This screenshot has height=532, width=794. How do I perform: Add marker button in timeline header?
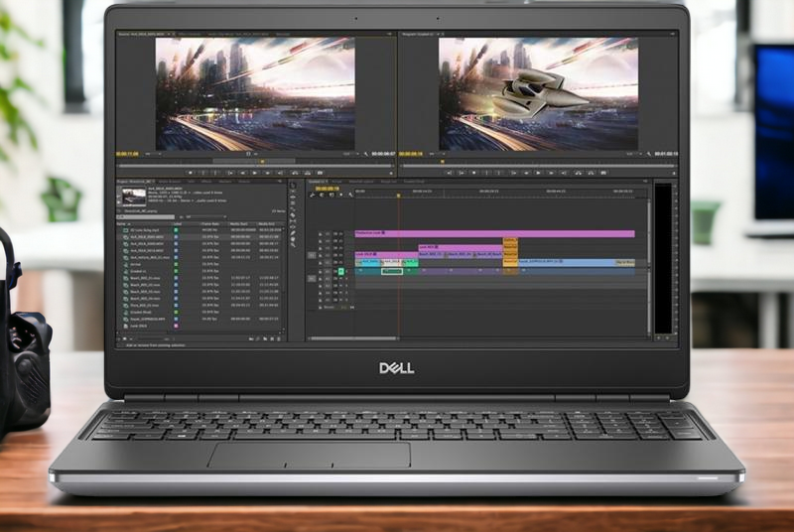[340, 195]
